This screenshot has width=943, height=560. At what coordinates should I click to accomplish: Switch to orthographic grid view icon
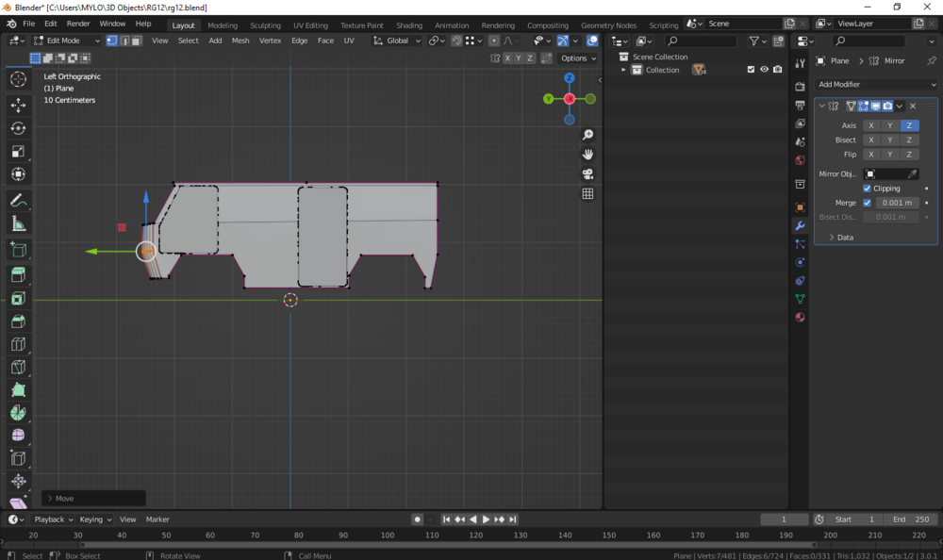[x=587, y=194]
